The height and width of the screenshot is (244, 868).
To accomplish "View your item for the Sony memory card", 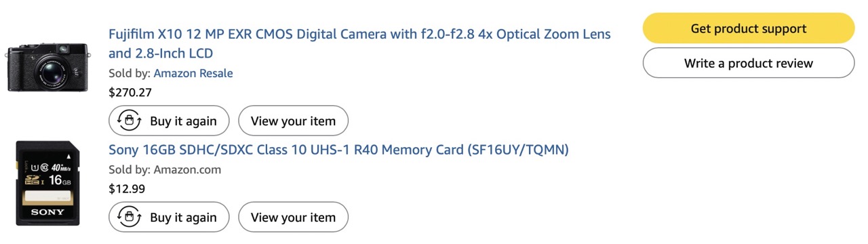I will [x=293, y=217].
